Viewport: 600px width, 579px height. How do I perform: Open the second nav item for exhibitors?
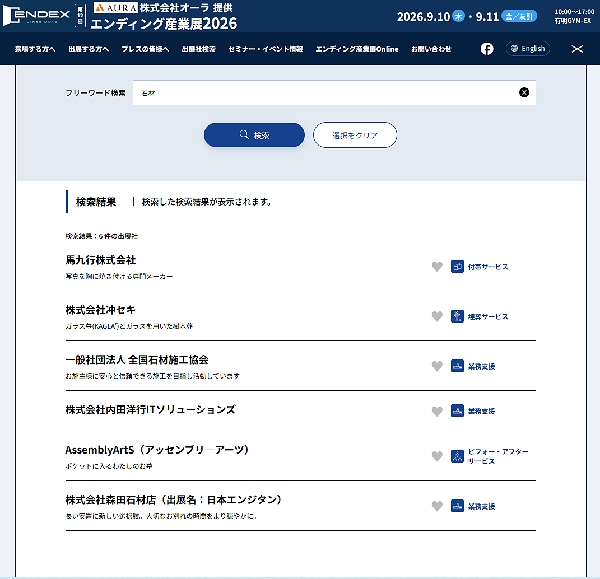coord(88,49)
